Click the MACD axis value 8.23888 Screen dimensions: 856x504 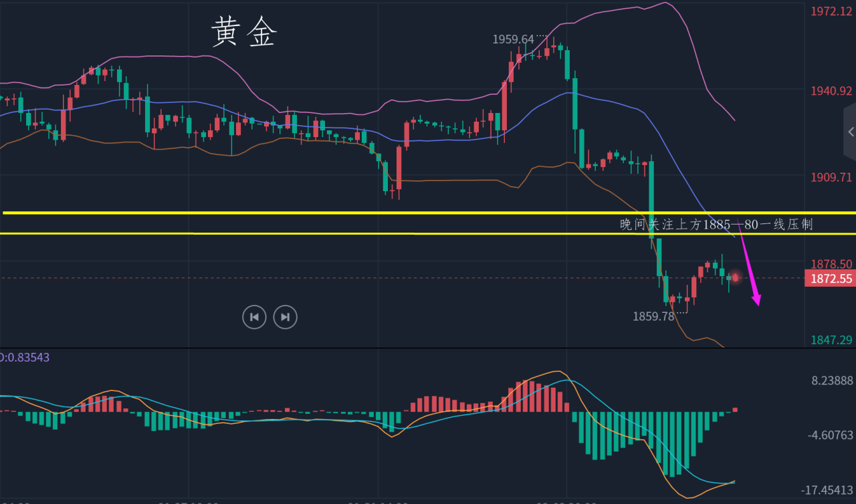pos(833,380)
